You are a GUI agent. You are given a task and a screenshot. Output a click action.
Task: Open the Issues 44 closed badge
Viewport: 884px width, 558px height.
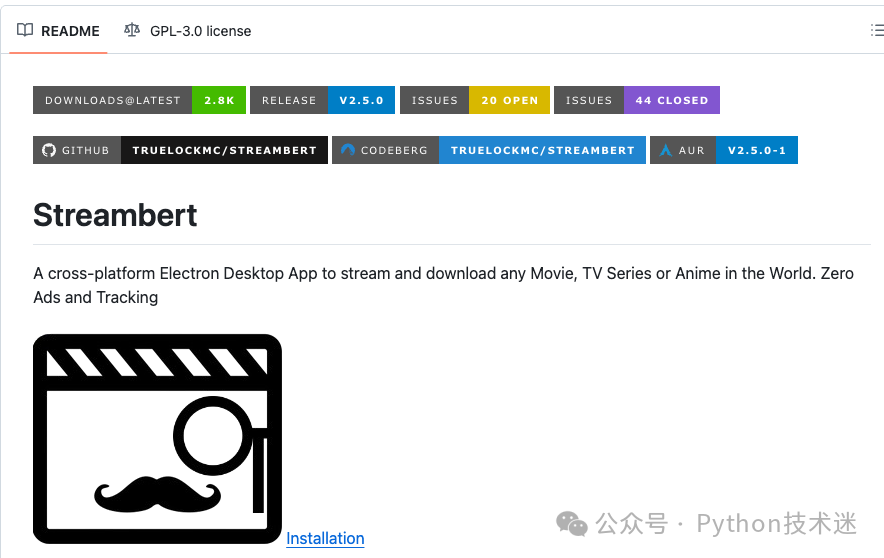coord(637,100)
